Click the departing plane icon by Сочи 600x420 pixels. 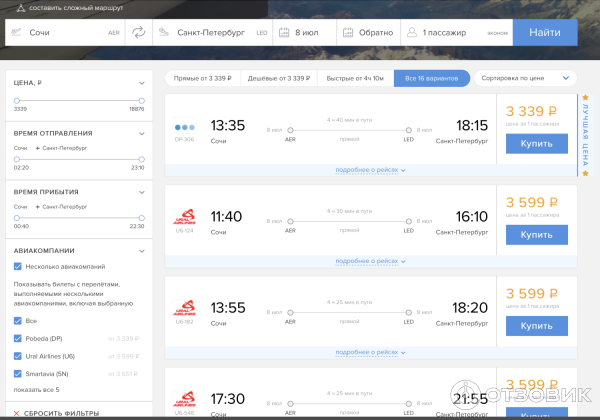pyautogui.click(x=16, y=32)
